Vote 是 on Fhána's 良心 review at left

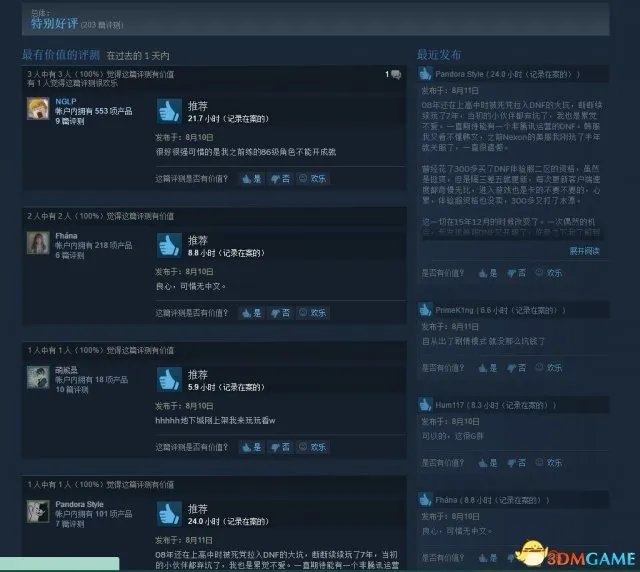(252, 313)
